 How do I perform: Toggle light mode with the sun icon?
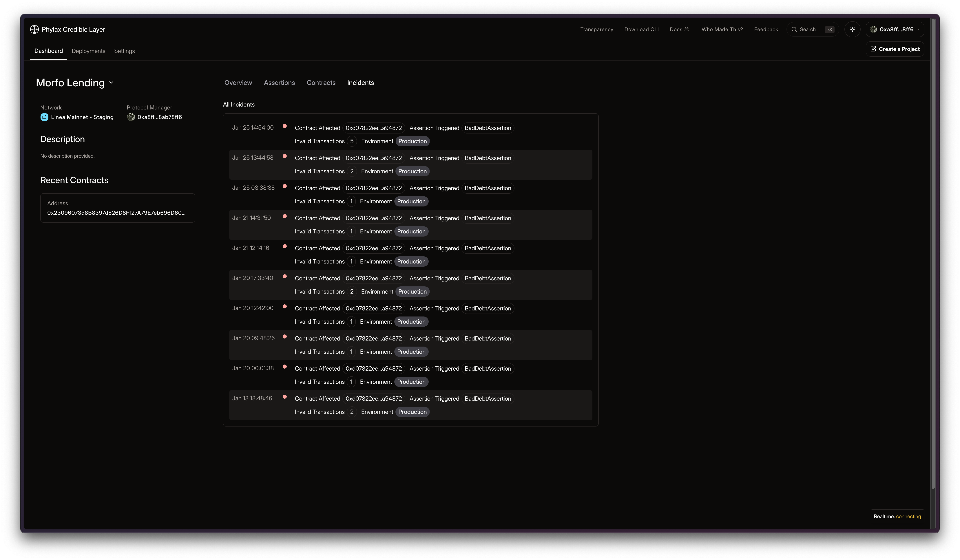click(853, 29)
